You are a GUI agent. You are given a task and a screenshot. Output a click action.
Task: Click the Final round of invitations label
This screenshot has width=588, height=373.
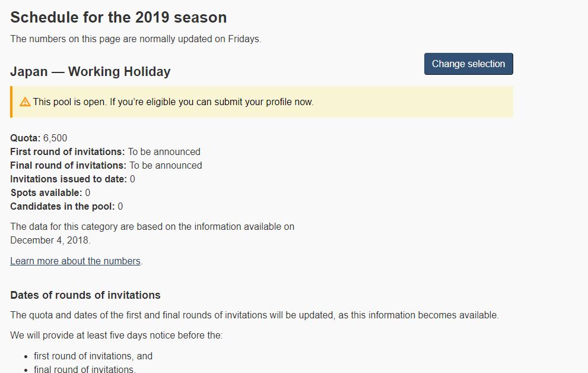68,166
